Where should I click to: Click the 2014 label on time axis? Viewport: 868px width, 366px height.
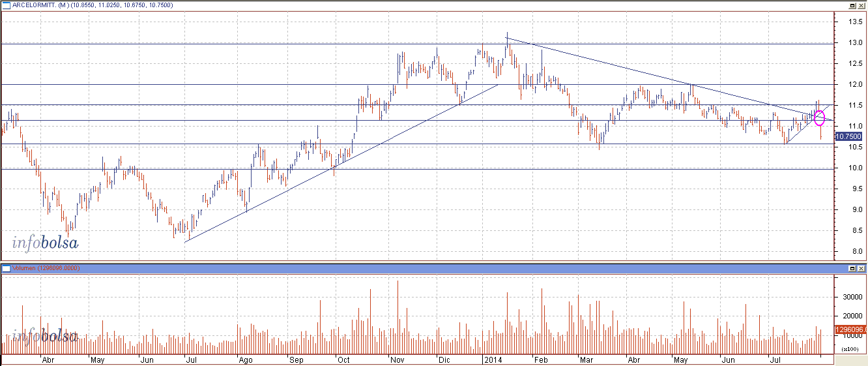pos(491,359)
